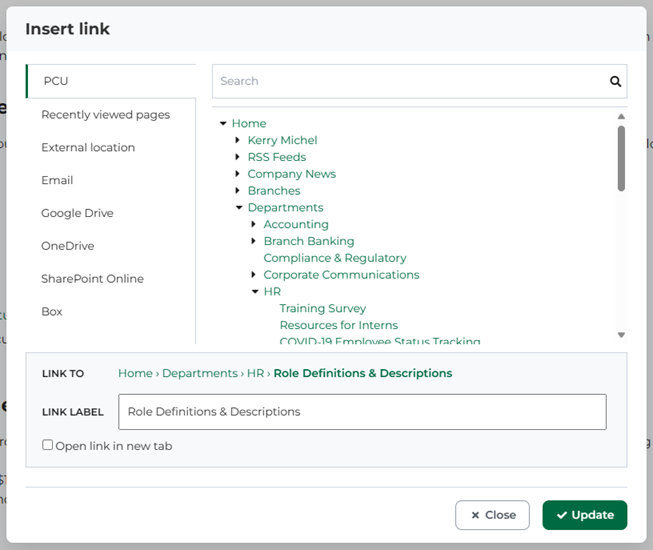This screenshot has width=653, height=550.
Task: Click the tree scrollbar up arrow
Action: click(x=621, y=117)
